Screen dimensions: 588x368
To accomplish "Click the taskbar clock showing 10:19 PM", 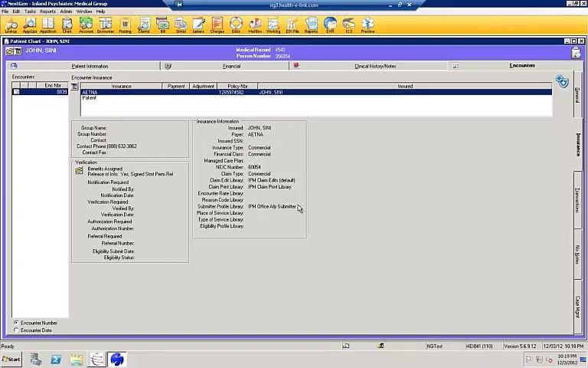I will click(567, 360).
